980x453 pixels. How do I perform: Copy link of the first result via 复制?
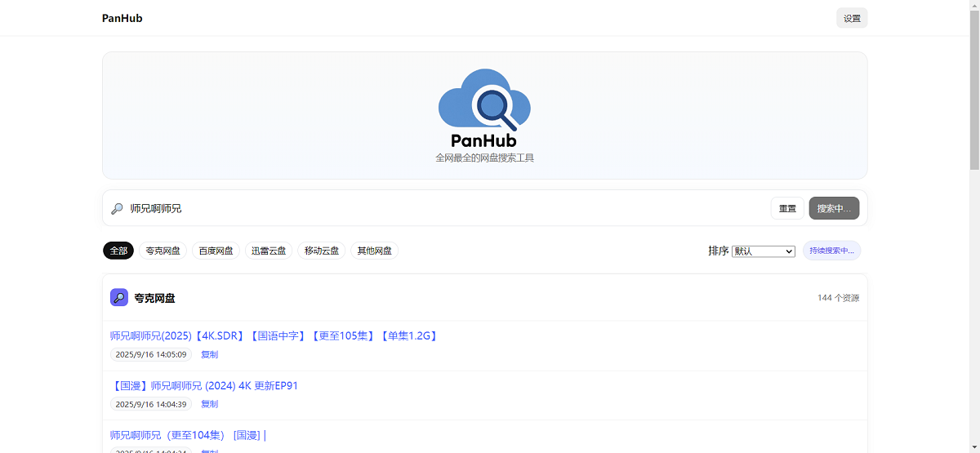coord(209,355)
